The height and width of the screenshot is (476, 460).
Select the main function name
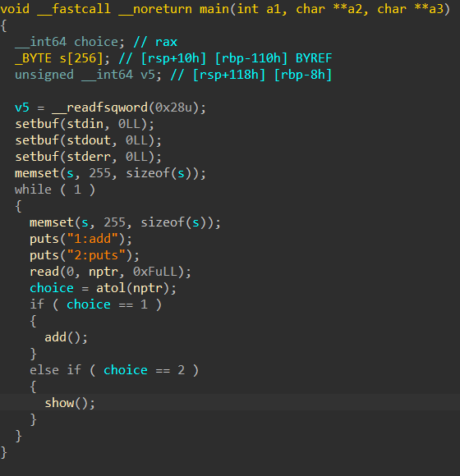click(x=214, y=9)
